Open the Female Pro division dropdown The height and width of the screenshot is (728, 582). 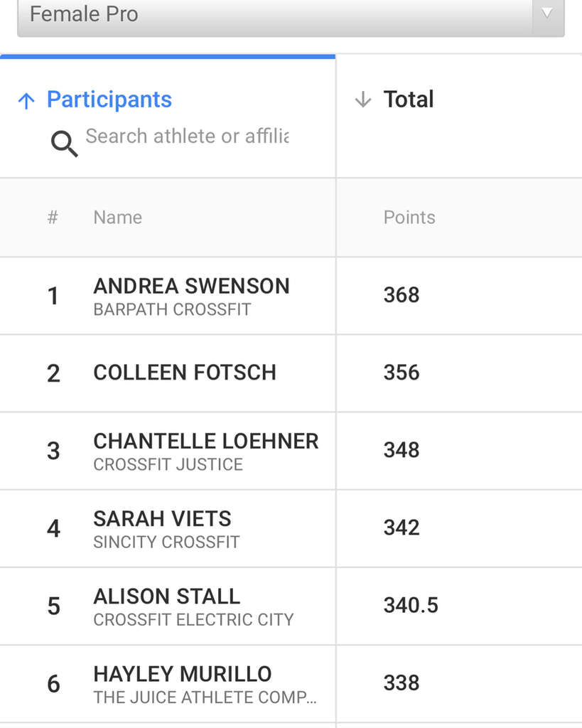tap(291, 15)
